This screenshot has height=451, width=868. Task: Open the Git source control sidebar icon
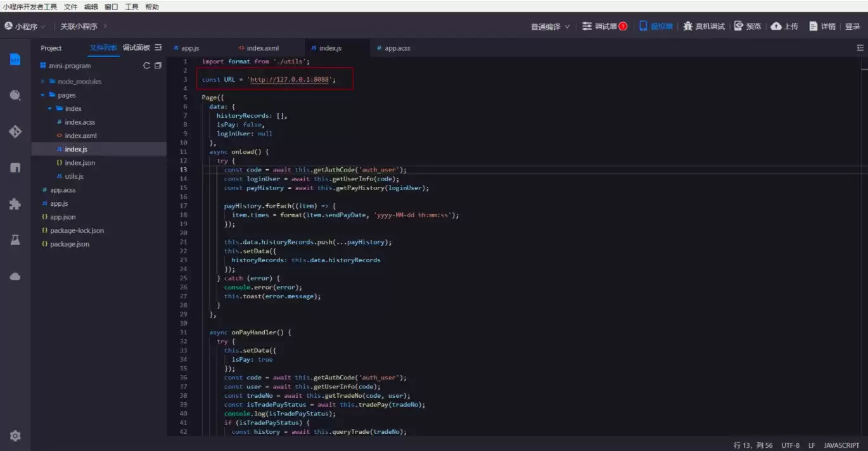click(15, 132)
